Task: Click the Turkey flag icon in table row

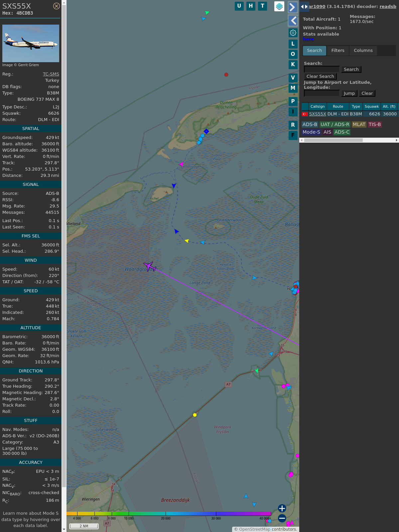Action: [x=305, y=114]
